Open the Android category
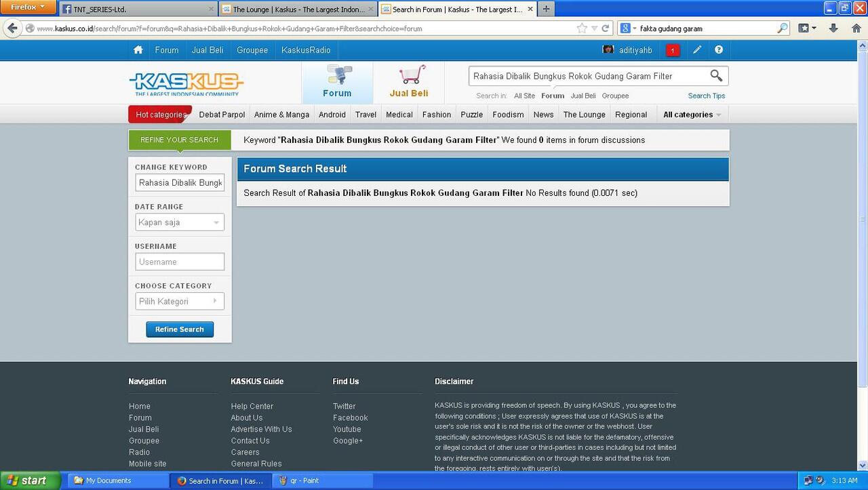Screen dimensions: 868x490 tap(332, 115)
